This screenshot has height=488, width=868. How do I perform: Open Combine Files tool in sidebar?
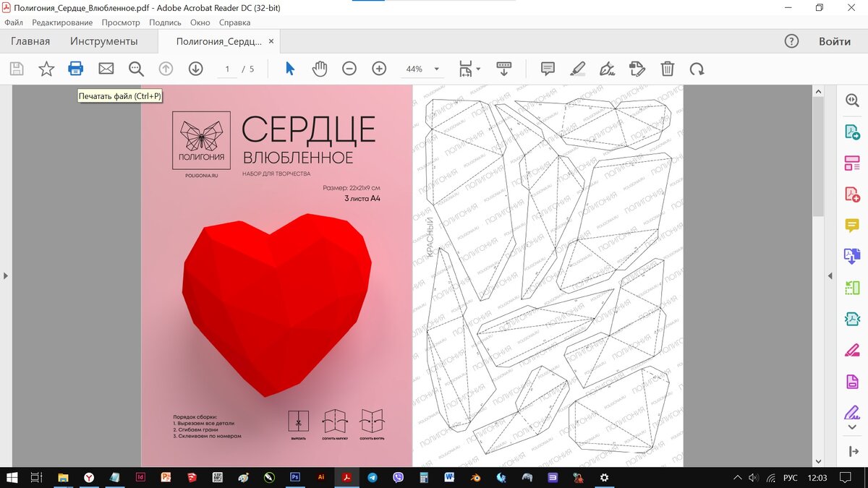852,257
